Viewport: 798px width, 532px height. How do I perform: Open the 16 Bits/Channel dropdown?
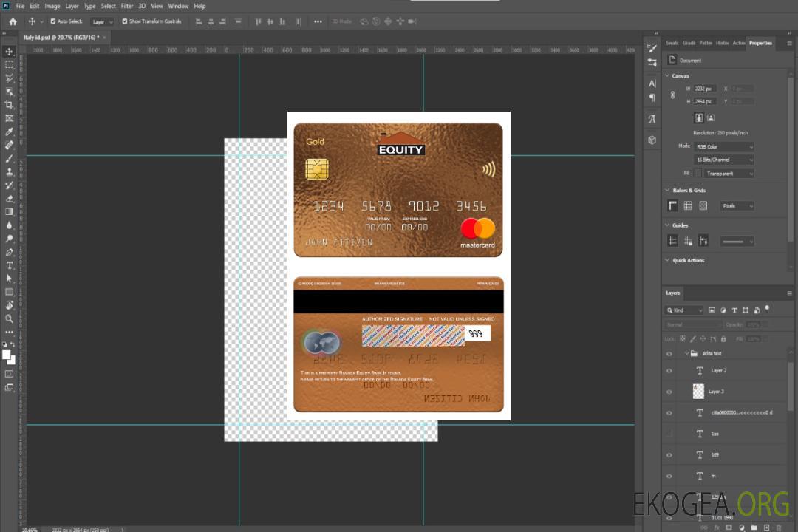[724, 160]
